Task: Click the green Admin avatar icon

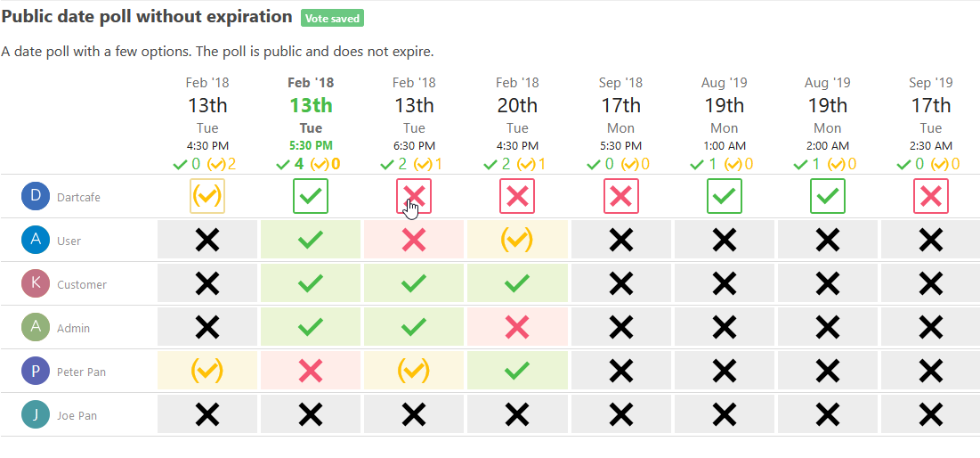Action: pos(36,327)
